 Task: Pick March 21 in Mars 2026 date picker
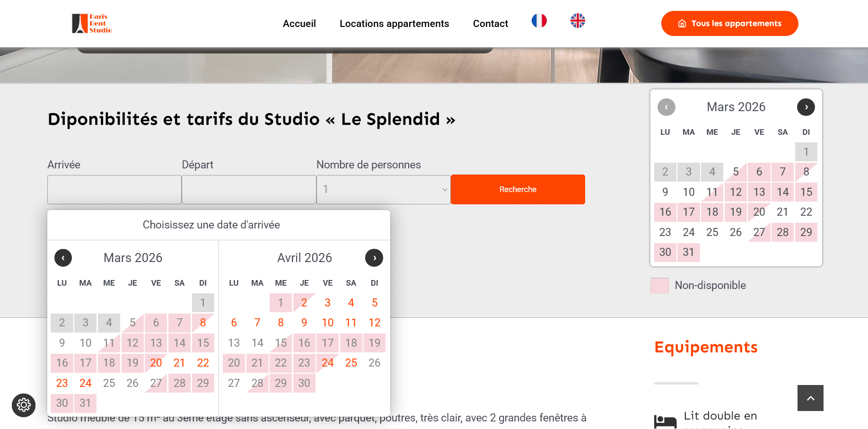coord(179,363)
